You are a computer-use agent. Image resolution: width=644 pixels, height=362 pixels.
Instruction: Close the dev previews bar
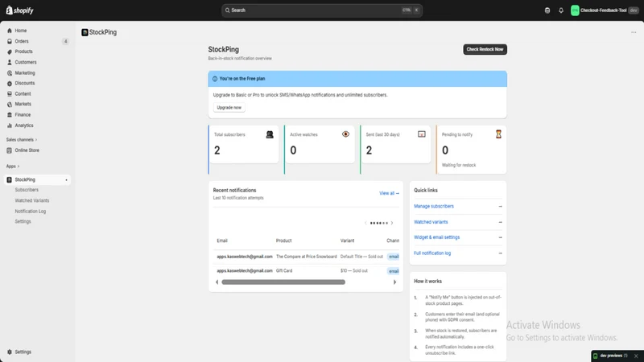[636, 356]
